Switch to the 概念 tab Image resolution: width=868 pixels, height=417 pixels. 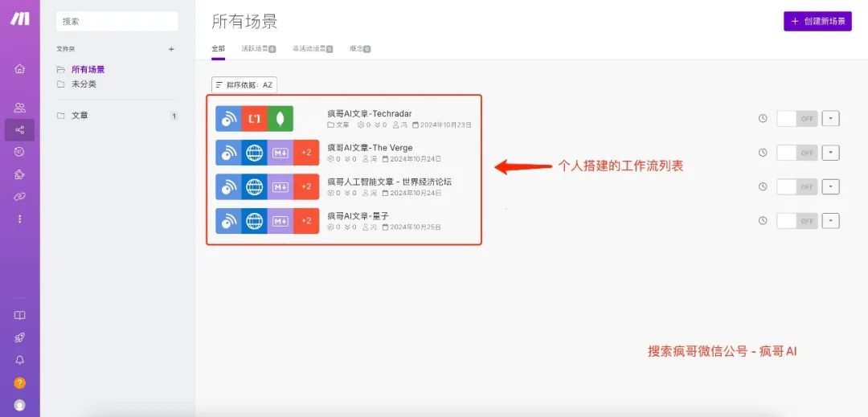tap(360, 49)
